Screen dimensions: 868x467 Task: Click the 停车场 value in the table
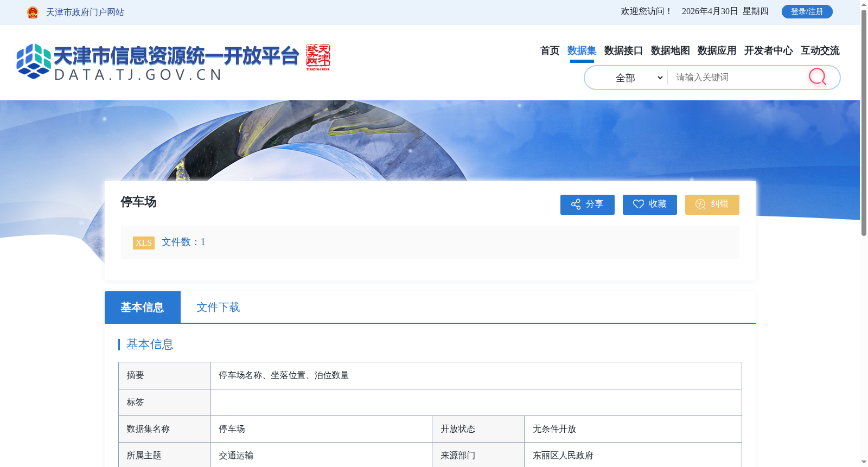[232, 429]
